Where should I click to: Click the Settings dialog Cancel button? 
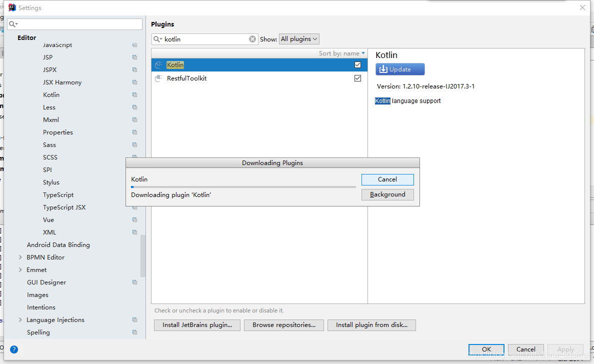[526, 349]
